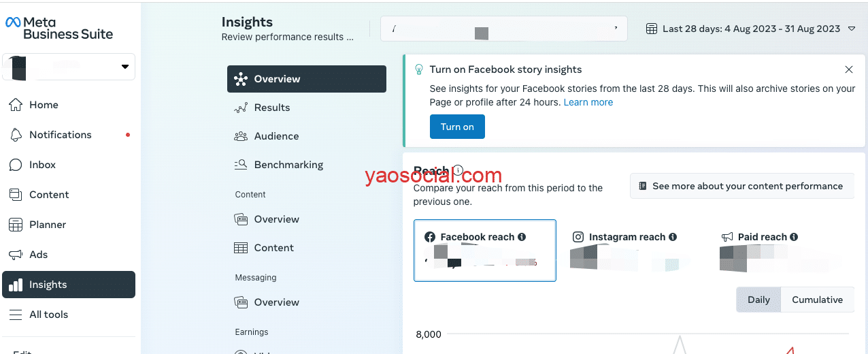Switch chart to Daily view
868x354 pixels.
pyautogui.click(x=758, y=300)
